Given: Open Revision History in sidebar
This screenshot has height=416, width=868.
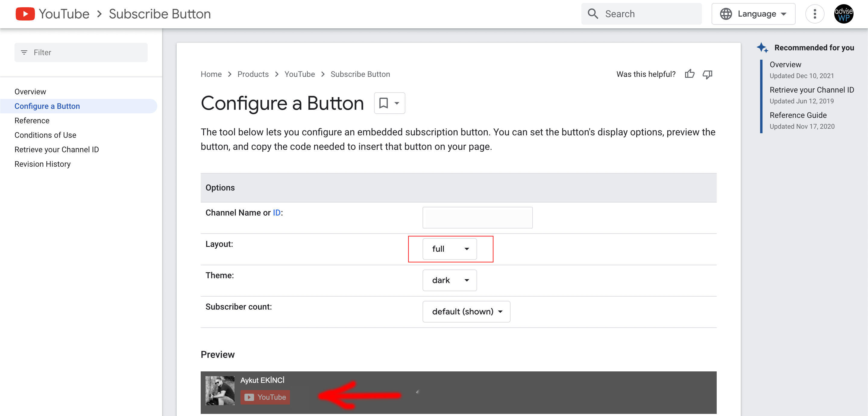Looking at the screenshot, I should [42, 164].
